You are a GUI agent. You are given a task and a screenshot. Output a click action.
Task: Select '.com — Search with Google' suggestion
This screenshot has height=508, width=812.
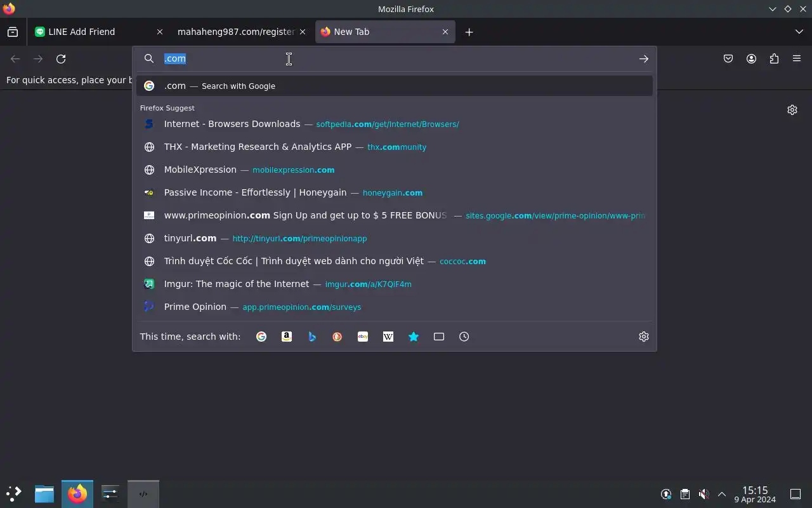point(395,86)
